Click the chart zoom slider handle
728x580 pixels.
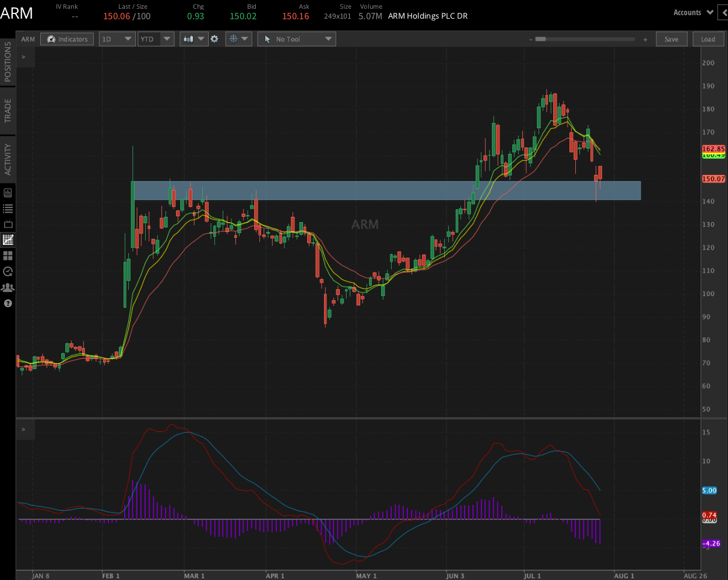540,39
